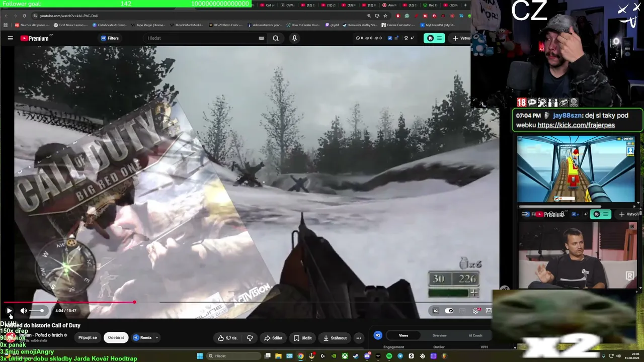Open the Indian - Pořad o hrách channel

[42, 335]
